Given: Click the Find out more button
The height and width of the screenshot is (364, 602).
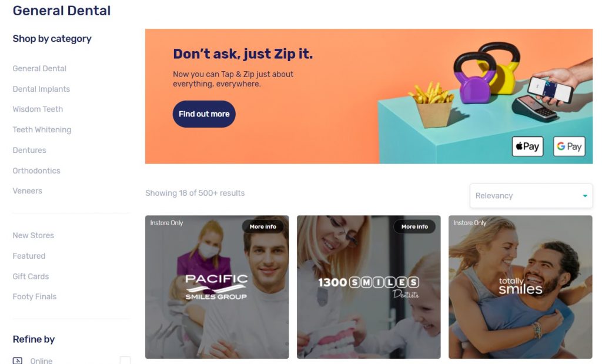Looking at the screenshot, I should (x=204, y=114).
